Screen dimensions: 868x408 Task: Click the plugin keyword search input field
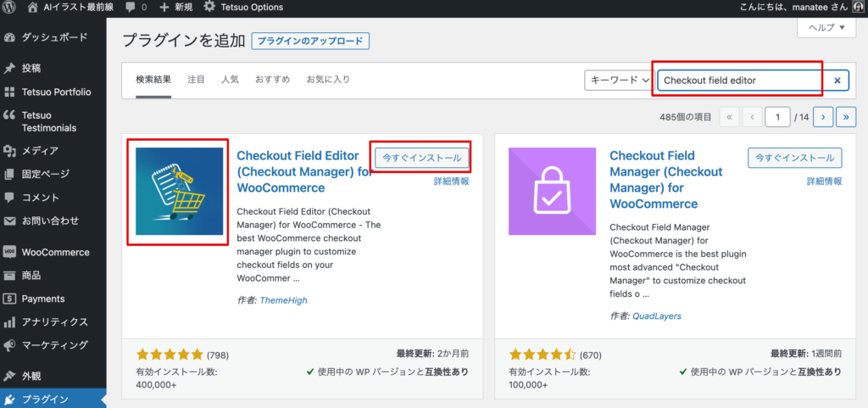[738, 81]
